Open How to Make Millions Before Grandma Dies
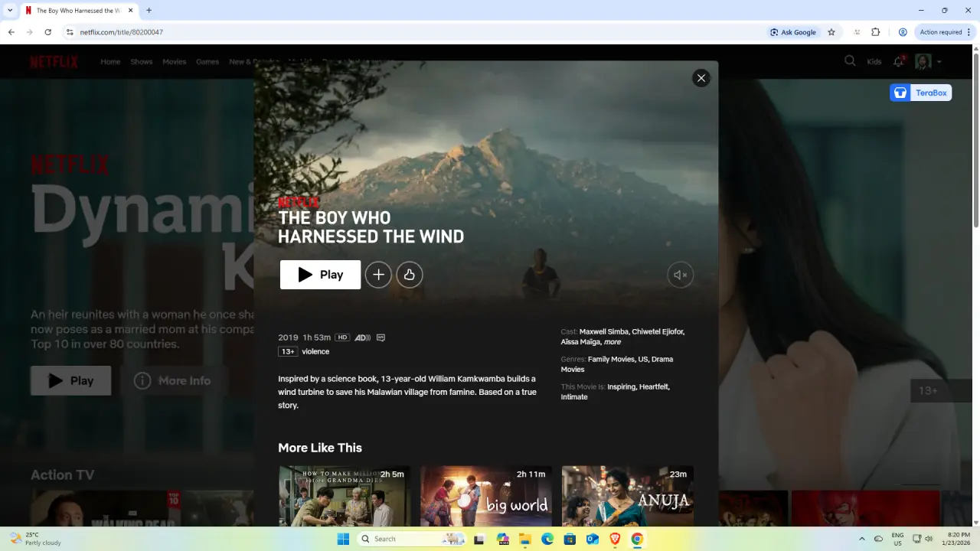 pos(345,496)
